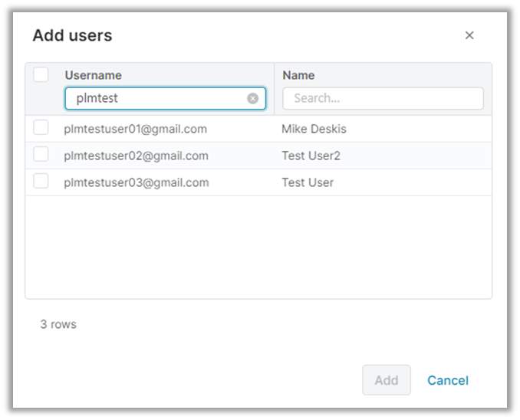Screen dimensions: 520x420
Task: Select the Test User2 name cell
Action: coord(311,156)
